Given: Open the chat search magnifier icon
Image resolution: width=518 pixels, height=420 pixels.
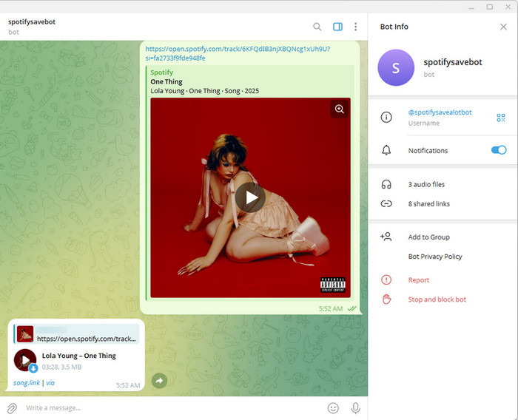Looking at the screenshot, I should pyautogui.click(x=317, y=27).
